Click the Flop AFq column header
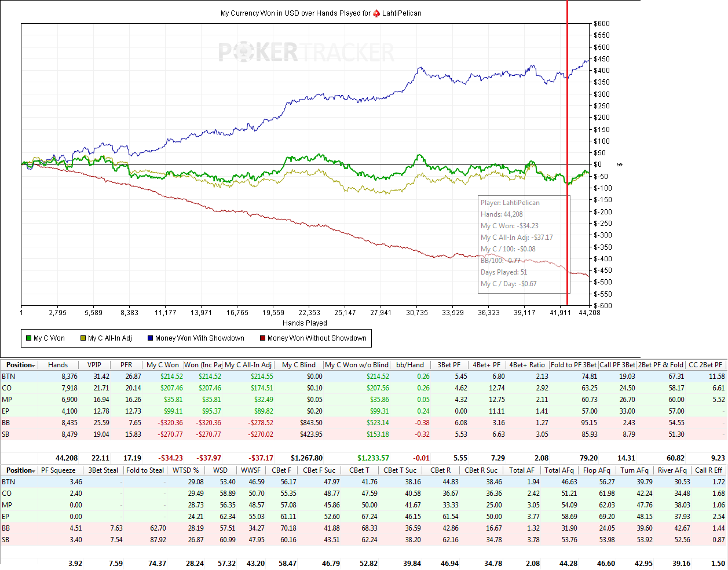This screenshot has width=728, height=570. pos(597,470)
